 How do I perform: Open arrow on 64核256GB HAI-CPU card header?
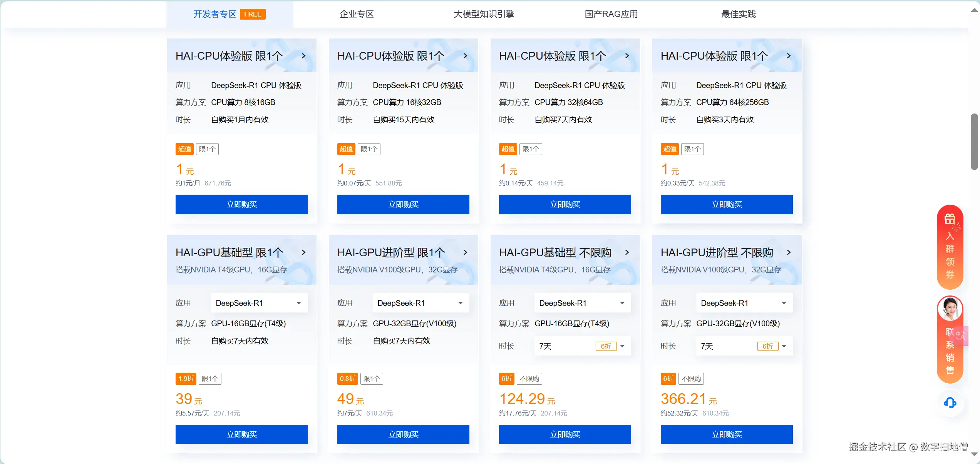[789, 56]
